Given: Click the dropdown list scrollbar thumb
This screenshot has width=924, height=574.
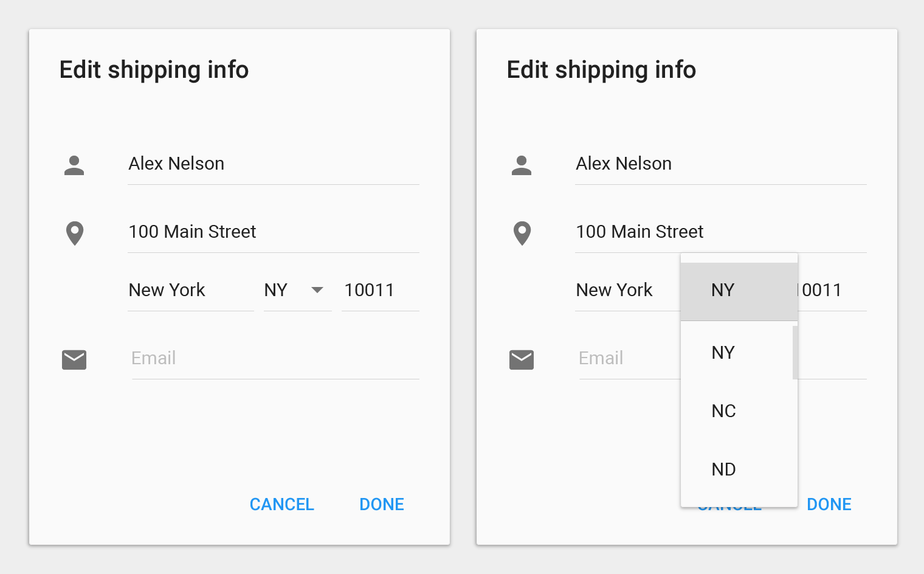Looking at the screenshot, I should tap(795, 353).
